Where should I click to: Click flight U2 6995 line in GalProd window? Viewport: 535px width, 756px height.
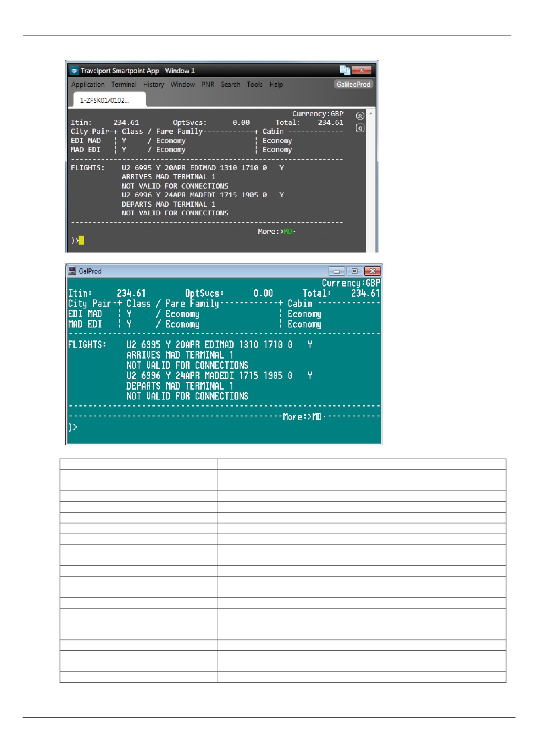219,345
